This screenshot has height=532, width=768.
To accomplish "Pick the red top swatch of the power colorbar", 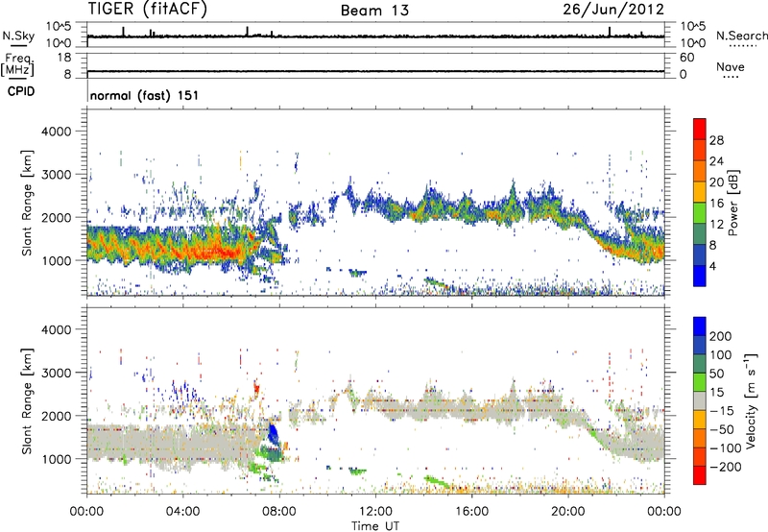I will coord(700,130).
